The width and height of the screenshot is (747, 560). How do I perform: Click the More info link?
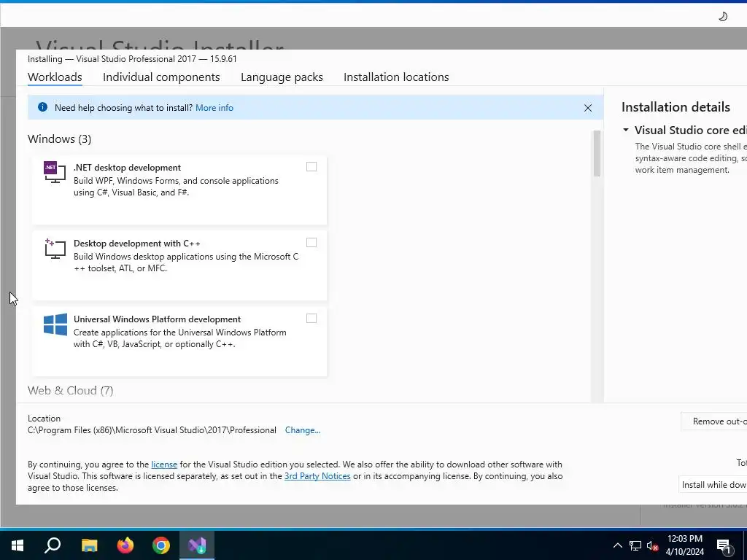tap(214, 108)
